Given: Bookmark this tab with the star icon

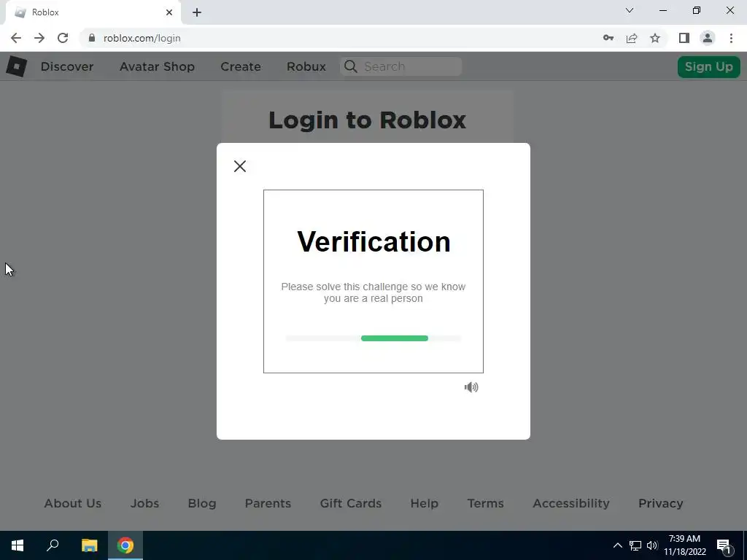Looking at the screenshot, I should tap(655, 38).
